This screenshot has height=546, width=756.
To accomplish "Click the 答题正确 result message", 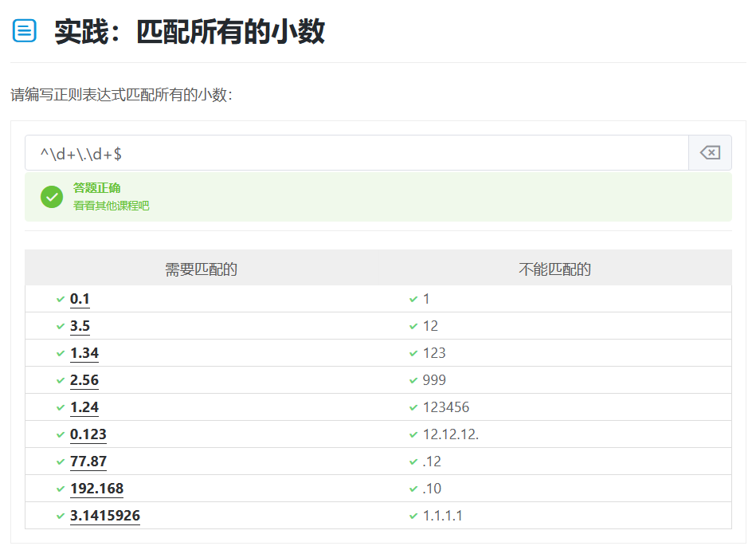I will [96, 188].
